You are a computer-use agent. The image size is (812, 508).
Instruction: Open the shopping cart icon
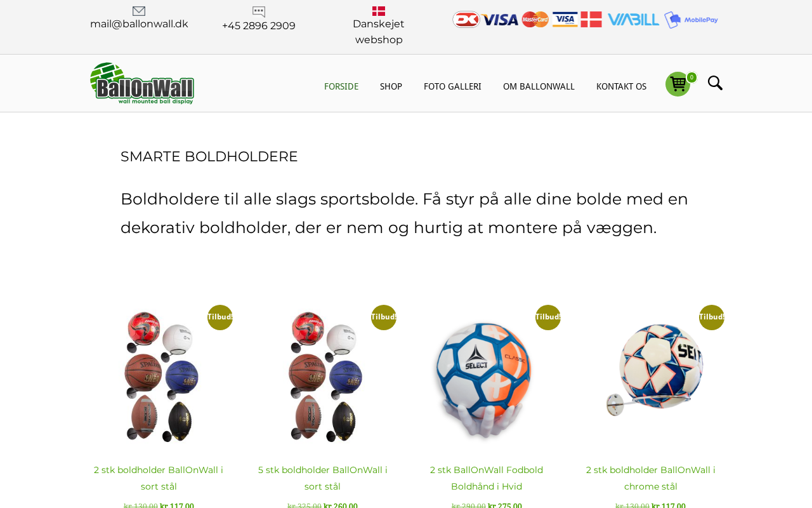click(x=678, y=84)
